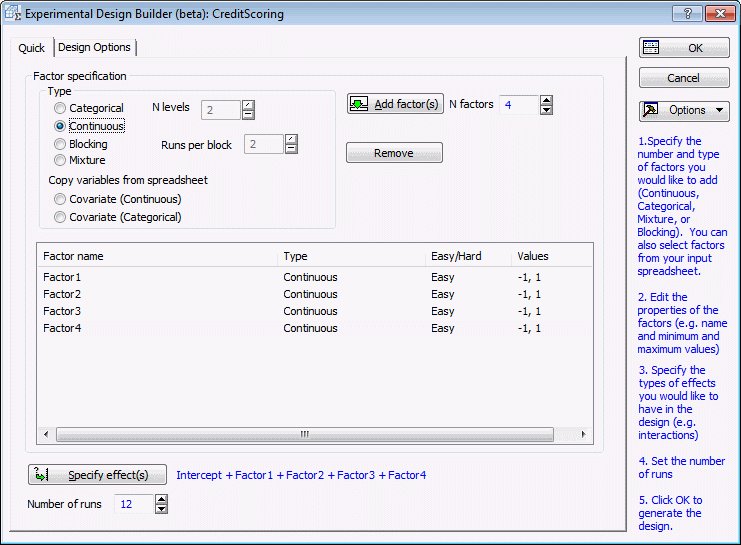Select the Mixture type radio button
This screenshot has height=545, width=741.
(x=60, y=160)
